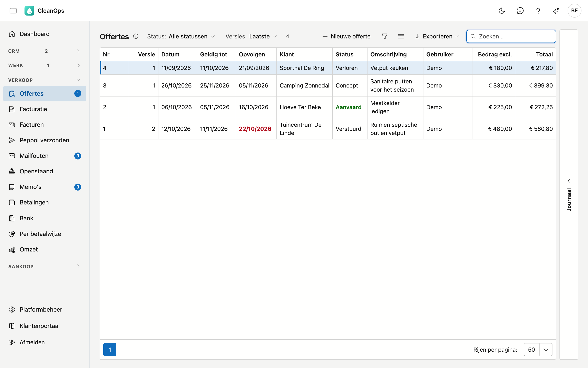Open Per betaalwijze in sidebar
The width and height of the screenshot is (588, 368).
coord(45,234)
